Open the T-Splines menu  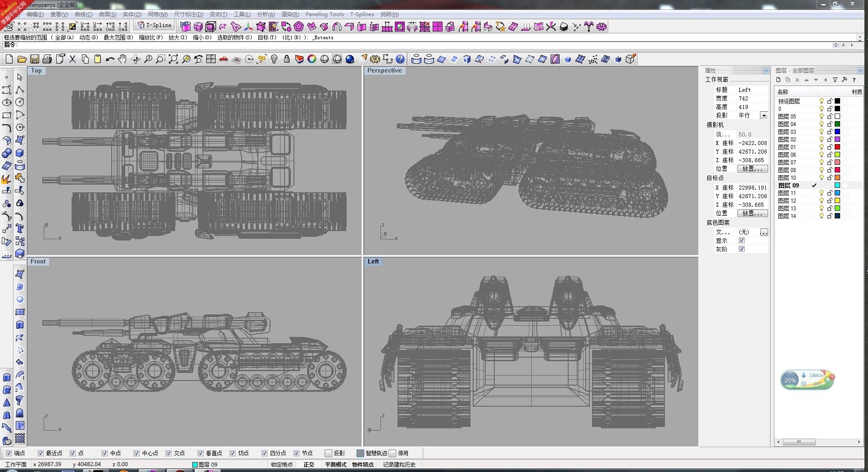(362, 14)
